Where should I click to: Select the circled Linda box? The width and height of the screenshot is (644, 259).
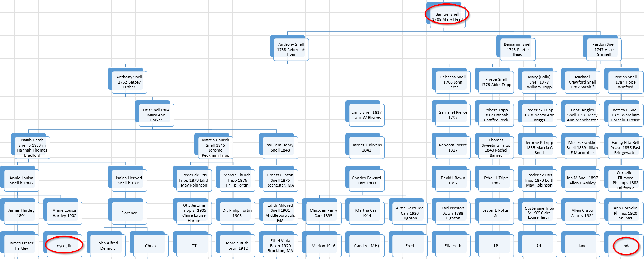point(625,246)
